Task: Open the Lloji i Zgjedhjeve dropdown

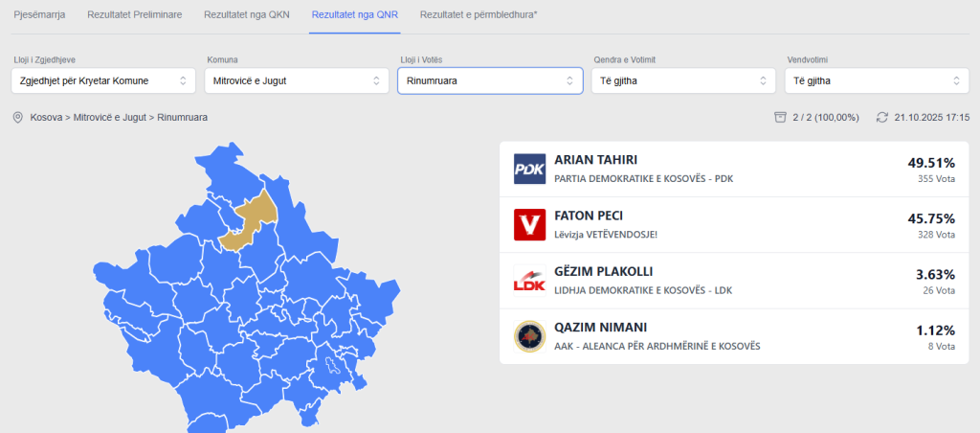Action: (x=103, y=80)
